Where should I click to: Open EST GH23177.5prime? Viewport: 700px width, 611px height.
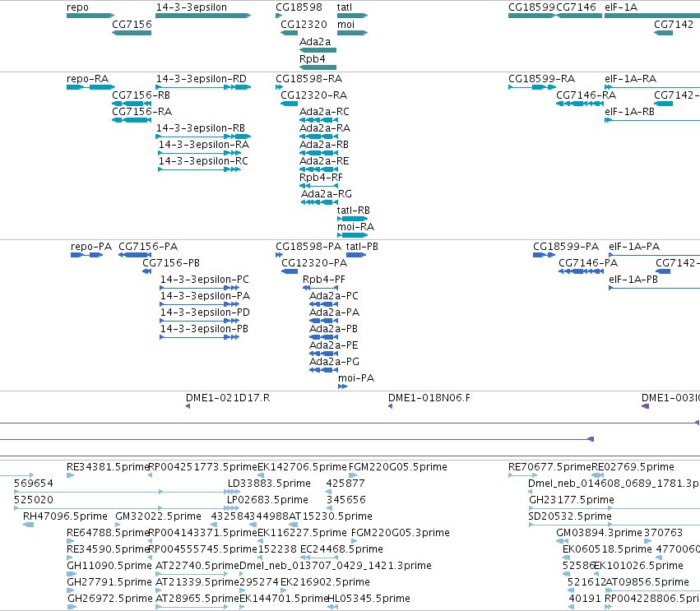614,508
